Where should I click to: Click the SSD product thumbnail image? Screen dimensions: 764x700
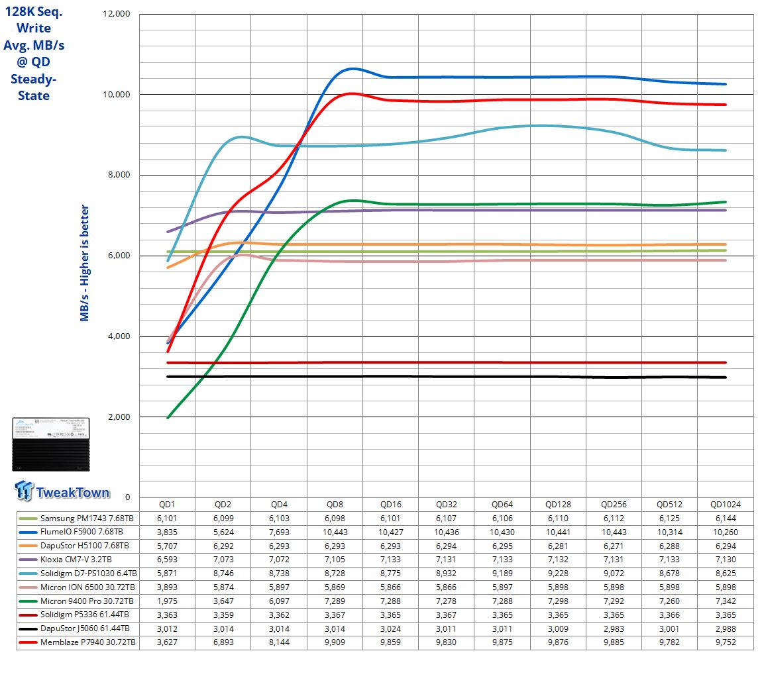pos(50,444)
